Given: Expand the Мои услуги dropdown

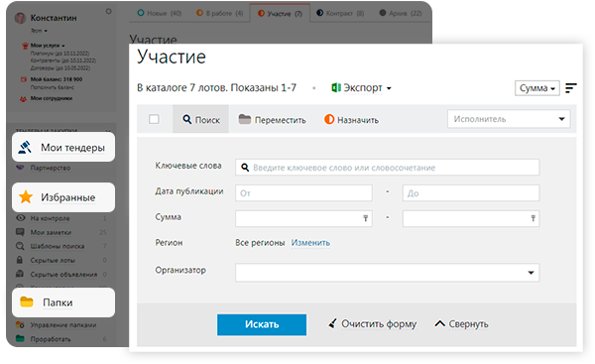Looking at the screenshot, I should (x=63, y=46).
